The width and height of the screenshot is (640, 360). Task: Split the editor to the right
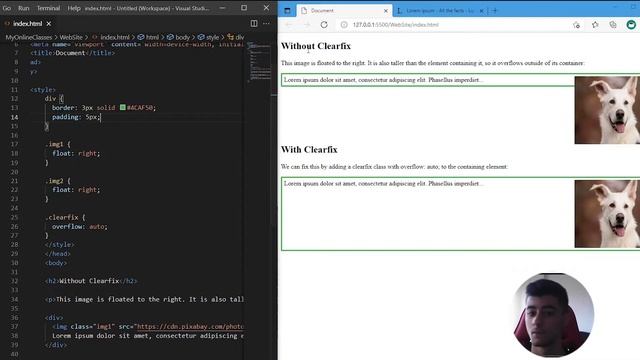coord(254,24)
